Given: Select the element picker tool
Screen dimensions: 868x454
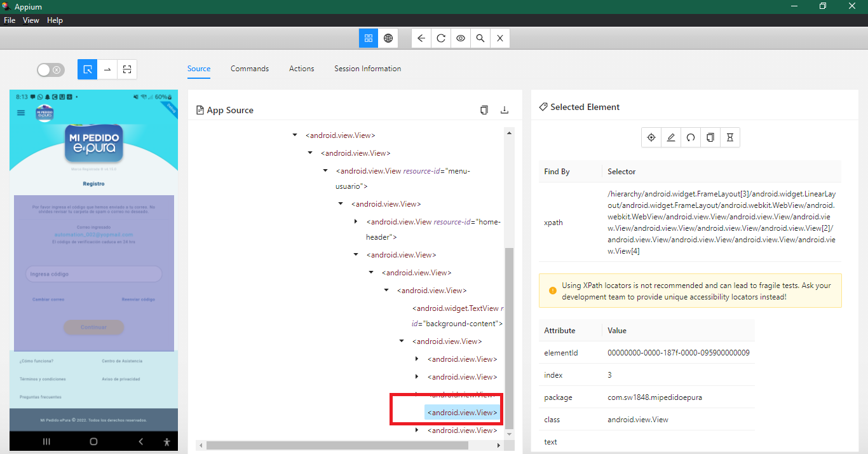Looking at the screenshot, I should pos(87,69).
